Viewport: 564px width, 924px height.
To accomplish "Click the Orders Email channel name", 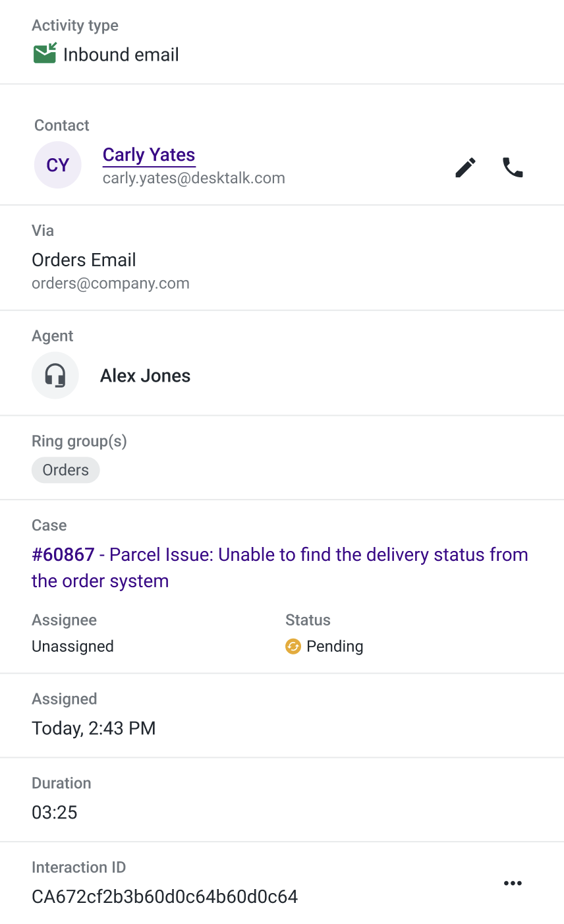I will coord(84,260).
